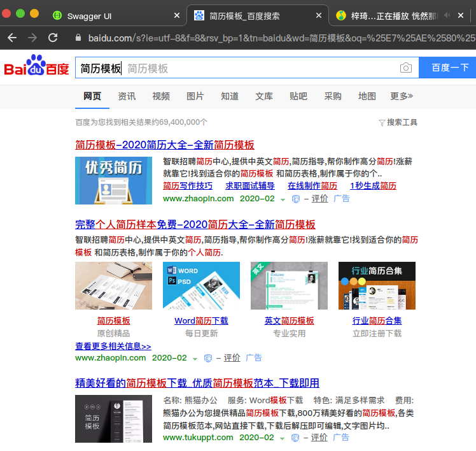Select the 资讯 search category
The width and height of the screenshot is (476, 451).
click(127, 96)
